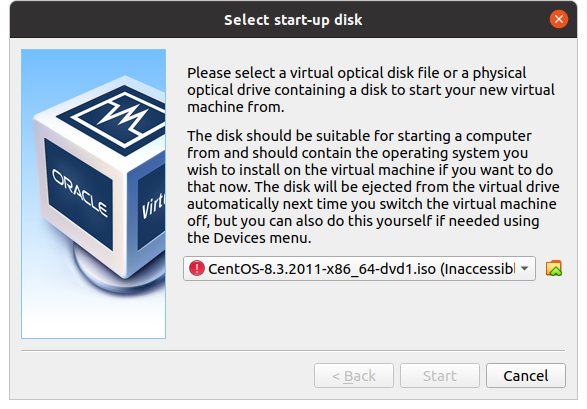This screenshot has height=409, width=587.
Task: Click the folder icon to choose a disk file
Action: click(x=554, y=268)
